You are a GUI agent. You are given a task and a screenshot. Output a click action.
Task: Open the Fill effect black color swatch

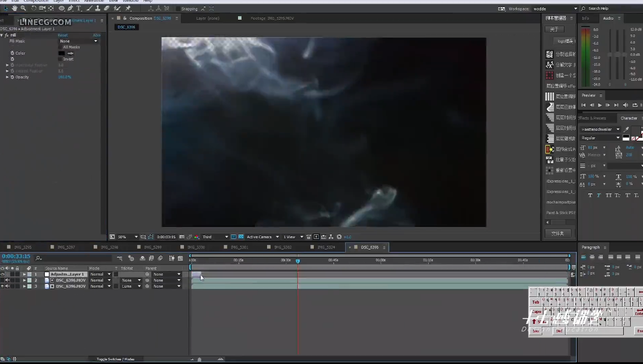point(61,53)
